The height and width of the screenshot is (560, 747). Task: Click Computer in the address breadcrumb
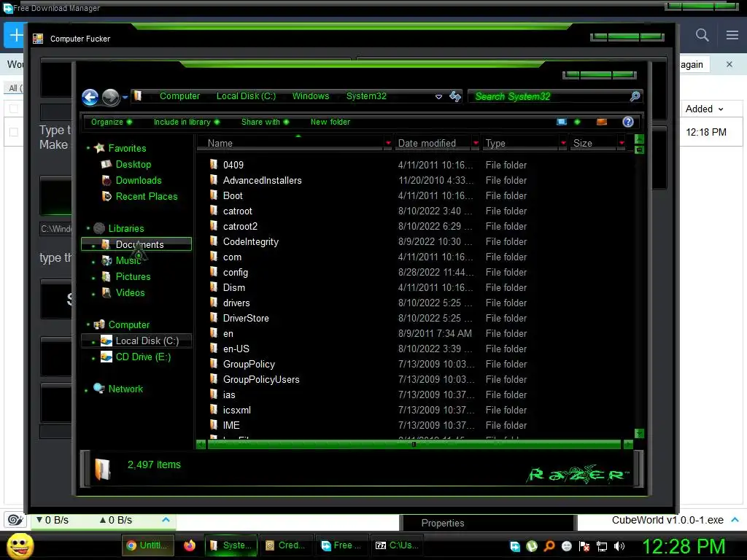click(179, 96)
